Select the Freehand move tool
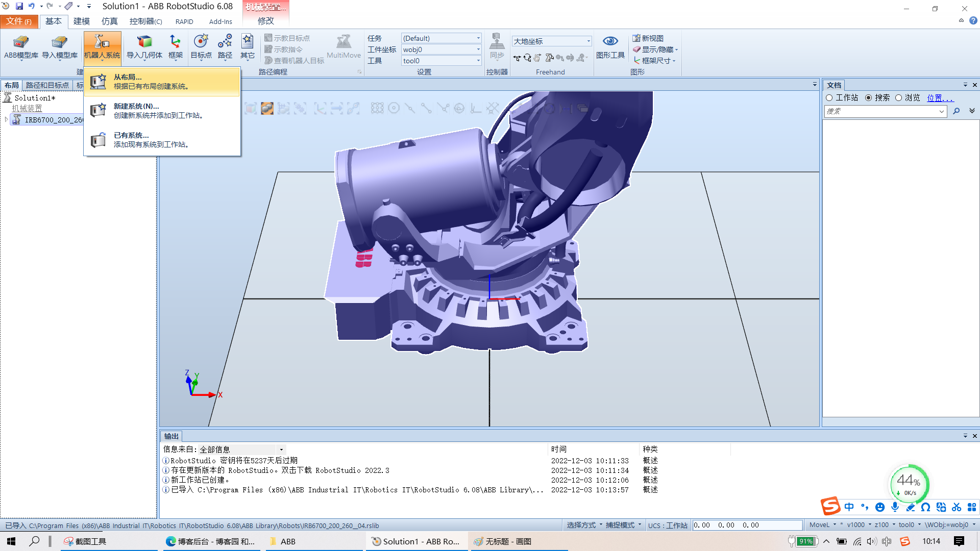980x551 pixels. point(517,58)
